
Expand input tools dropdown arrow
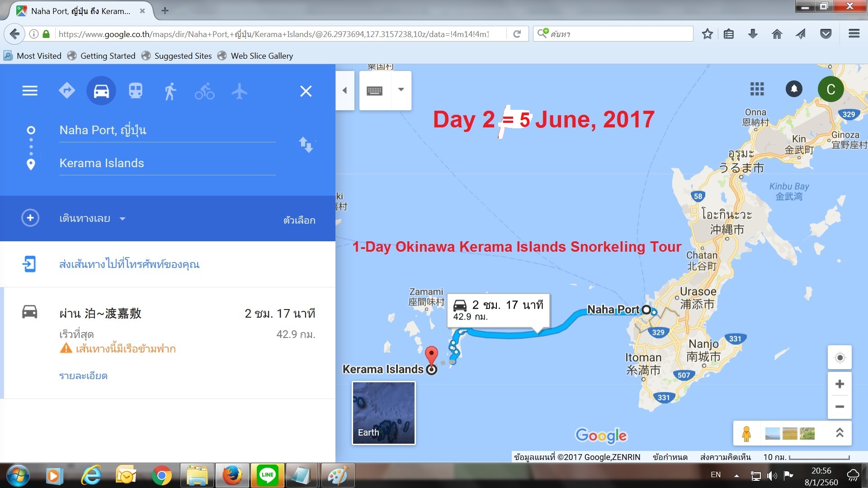coord(401,89)
